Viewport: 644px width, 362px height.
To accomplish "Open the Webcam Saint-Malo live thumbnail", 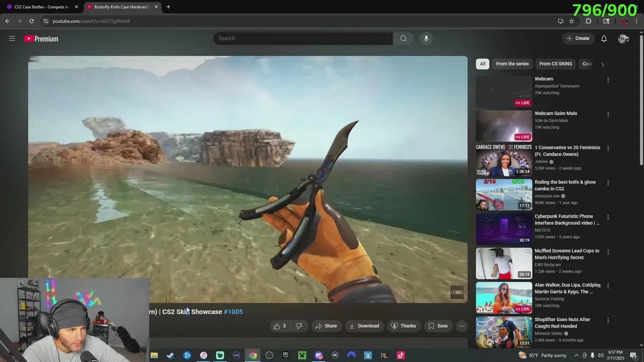I will [x=504, y=126].
